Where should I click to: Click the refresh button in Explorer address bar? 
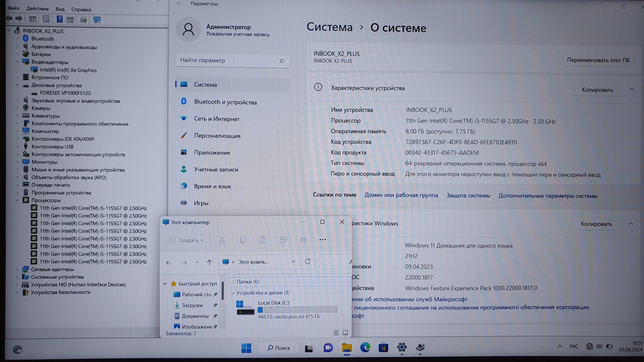tap(308, 261)
